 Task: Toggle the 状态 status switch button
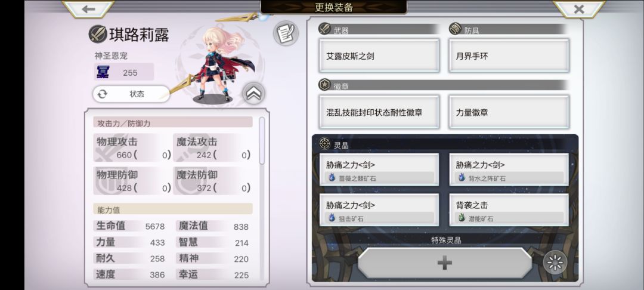pos(131,94)
